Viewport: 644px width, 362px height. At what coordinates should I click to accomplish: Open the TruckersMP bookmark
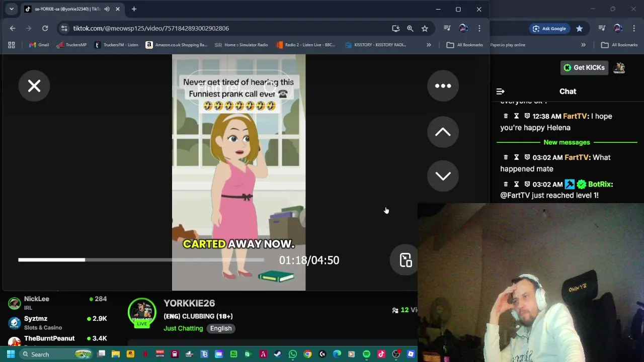point(71,45)
